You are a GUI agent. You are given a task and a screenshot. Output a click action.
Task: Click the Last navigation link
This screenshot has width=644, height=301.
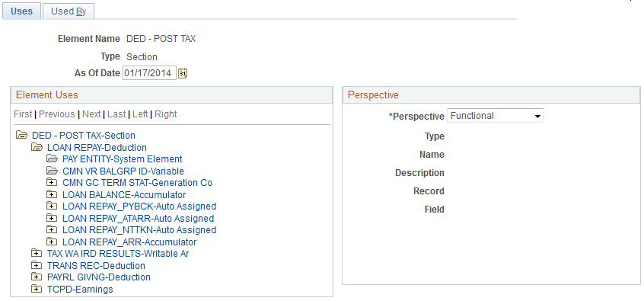(x=116, y=114)
